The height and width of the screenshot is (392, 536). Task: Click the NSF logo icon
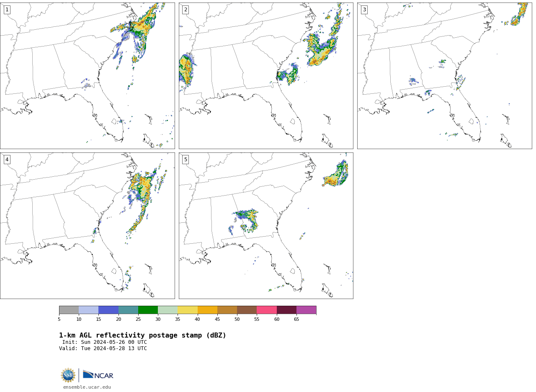[68, 375]
